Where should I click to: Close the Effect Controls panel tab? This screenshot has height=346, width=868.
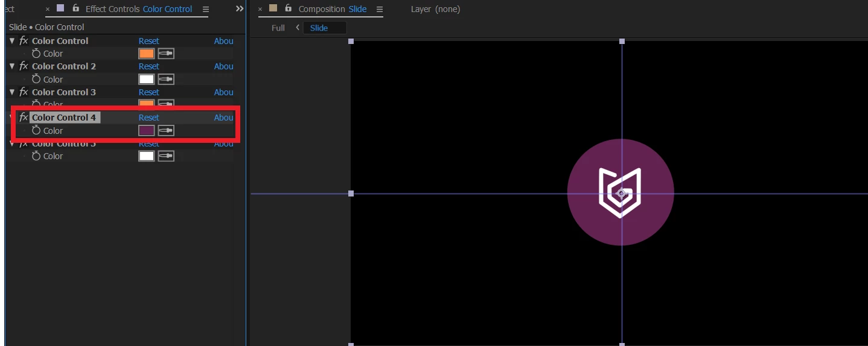click(x=48, y=9)
